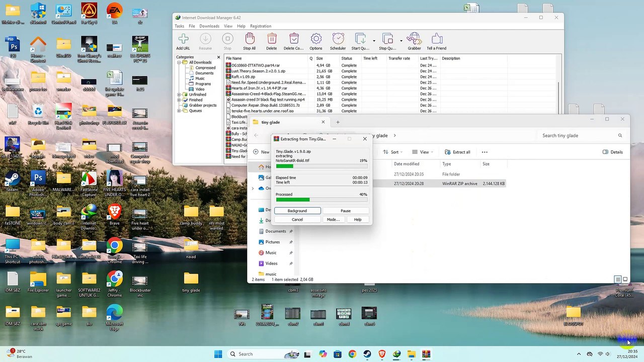This screenshot has height=362, width=644.
Task: Open Far Cry 6 desktop shortcut
Action: [89, 14]
